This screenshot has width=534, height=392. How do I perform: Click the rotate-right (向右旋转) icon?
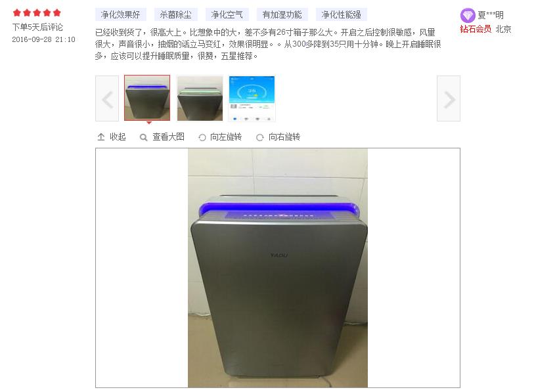260,137
